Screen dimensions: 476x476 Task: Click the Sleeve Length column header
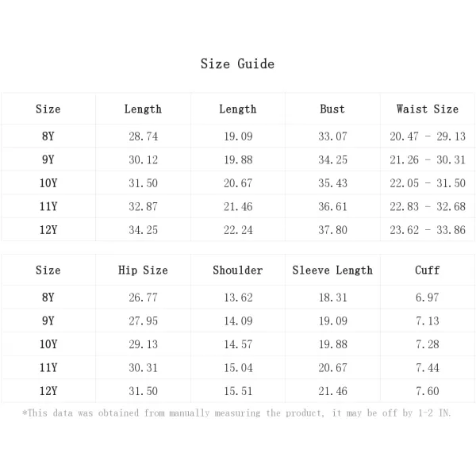point(332,271)
